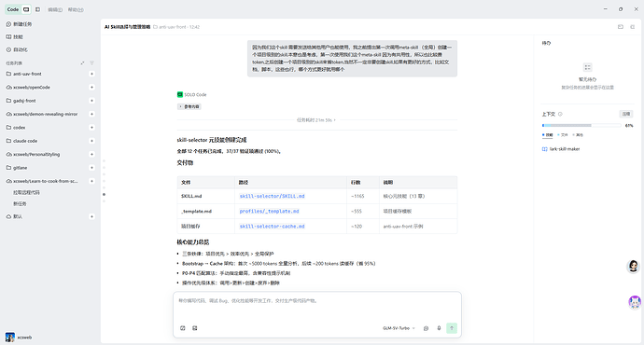This screenshot has width=644, height=345.
Task: Click plus button on gadsj-front row
Action: tap(91, 101)
